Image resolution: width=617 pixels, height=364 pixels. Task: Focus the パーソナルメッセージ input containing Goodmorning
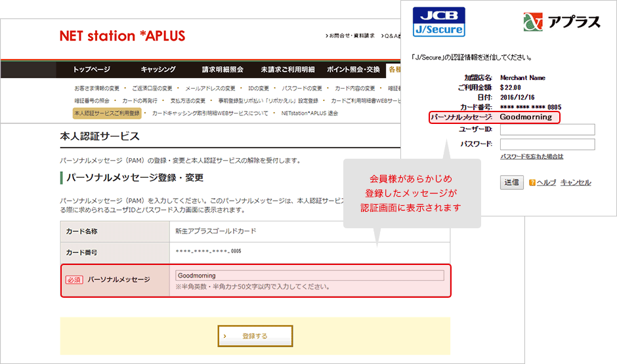coord(310,275)
